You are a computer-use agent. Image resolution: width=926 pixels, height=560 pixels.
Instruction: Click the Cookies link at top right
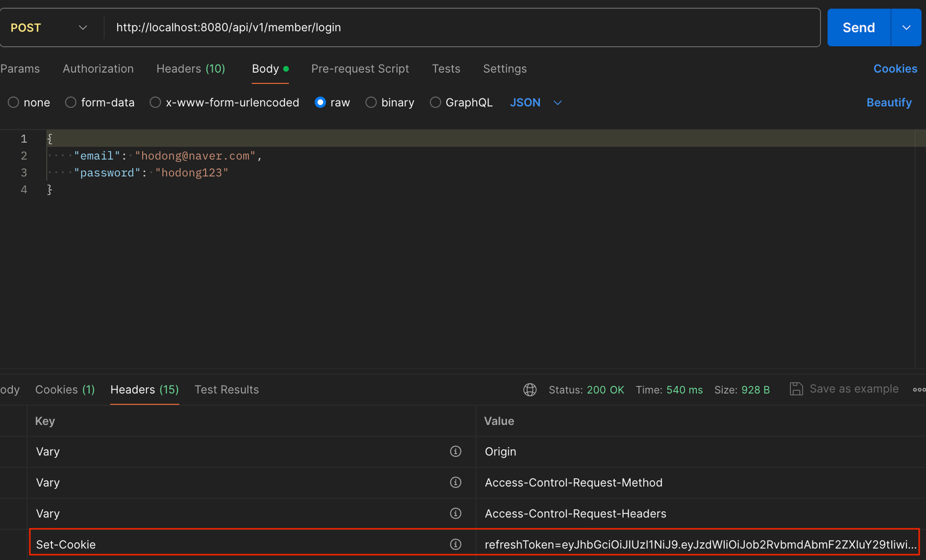(895, 68)
